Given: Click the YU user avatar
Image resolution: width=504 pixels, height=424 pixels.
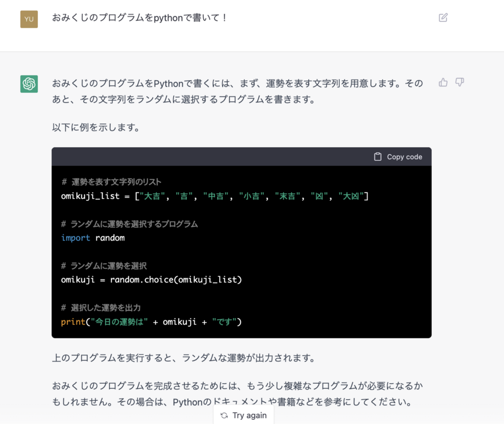Looking at the screenshot, I should 29,19.
